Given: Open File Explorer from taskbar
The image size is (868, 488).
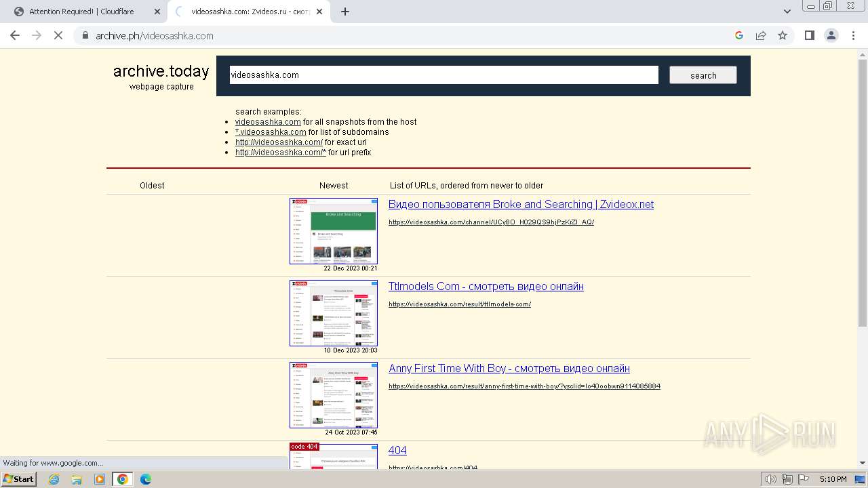Looking at the screenshot, I should [77, 479].
